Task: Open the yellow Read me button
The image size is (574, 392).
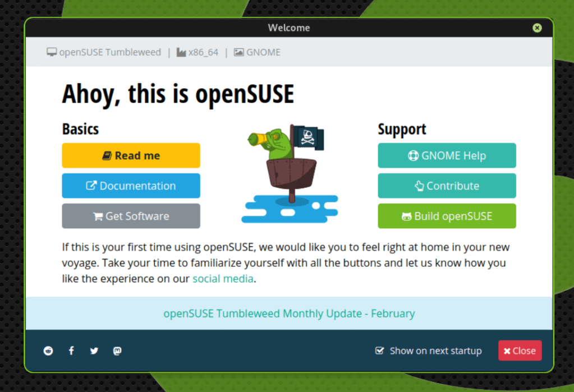Action: coord(131,156)
